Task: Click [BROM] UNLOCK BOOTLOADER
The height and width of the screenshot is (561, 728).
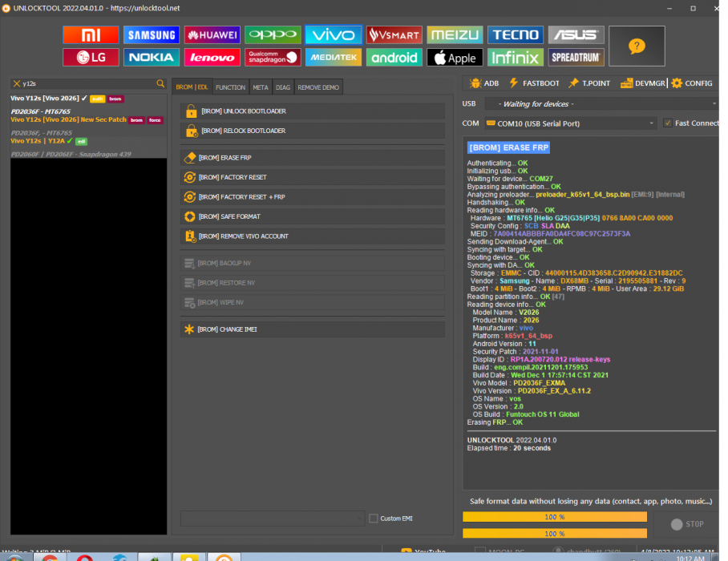Action: [x=313, y=111]
